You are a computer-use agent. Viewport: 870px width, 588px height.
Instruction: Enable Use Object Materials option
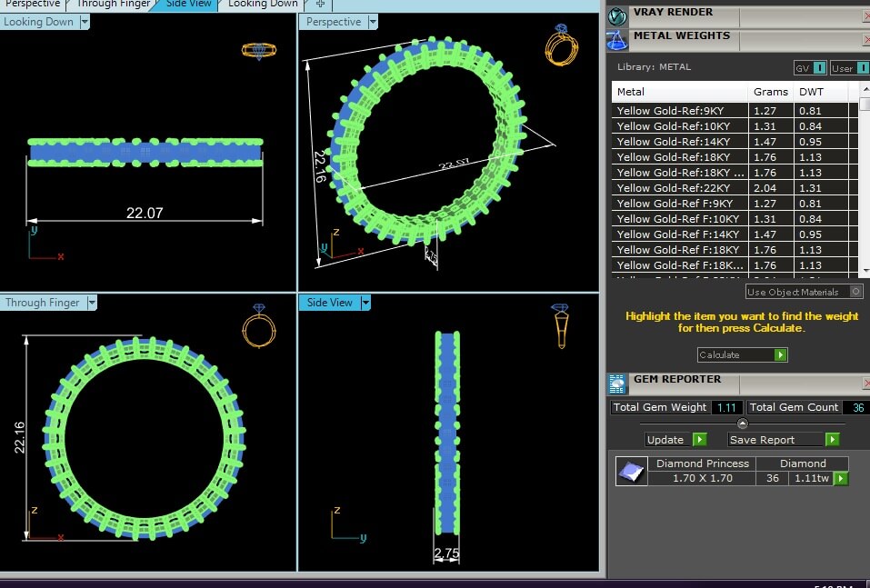tap(855, 292)
